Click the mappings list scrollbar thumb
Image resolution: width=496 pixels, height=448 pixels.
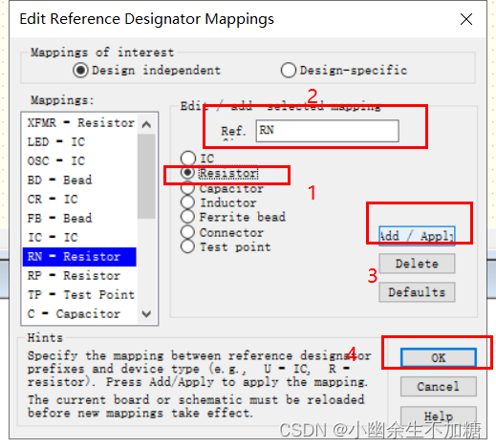[146, 176]
